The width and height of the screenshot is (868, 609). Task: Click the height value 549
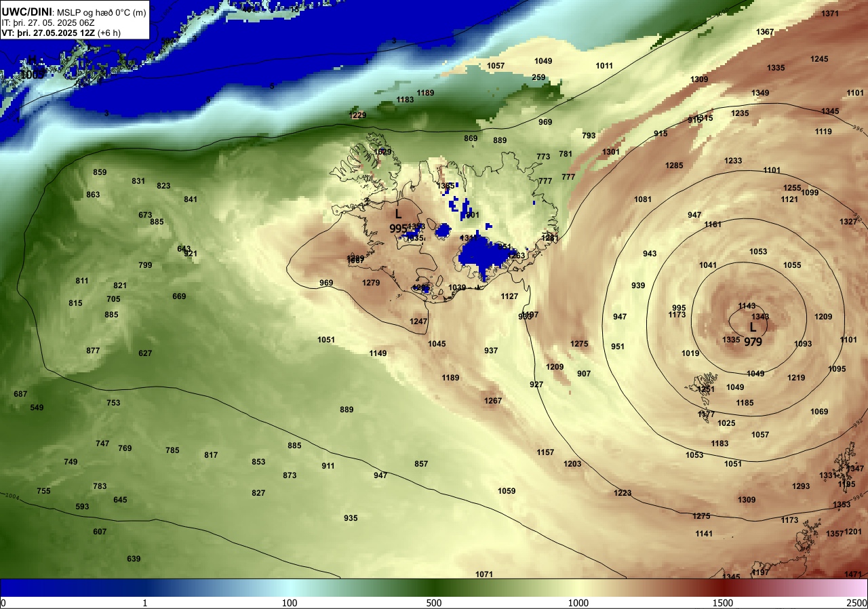click(37, 408)
